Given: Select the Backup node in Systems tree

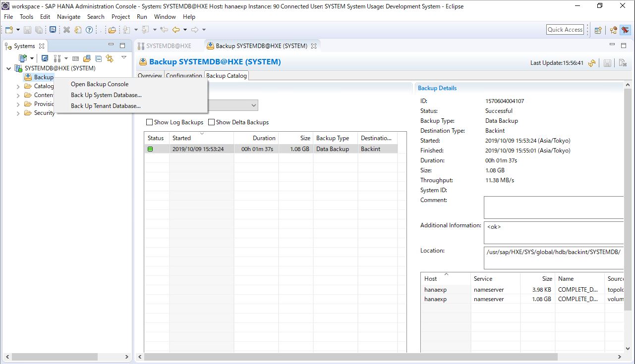Looking at the screenshot, I should 39,77.
